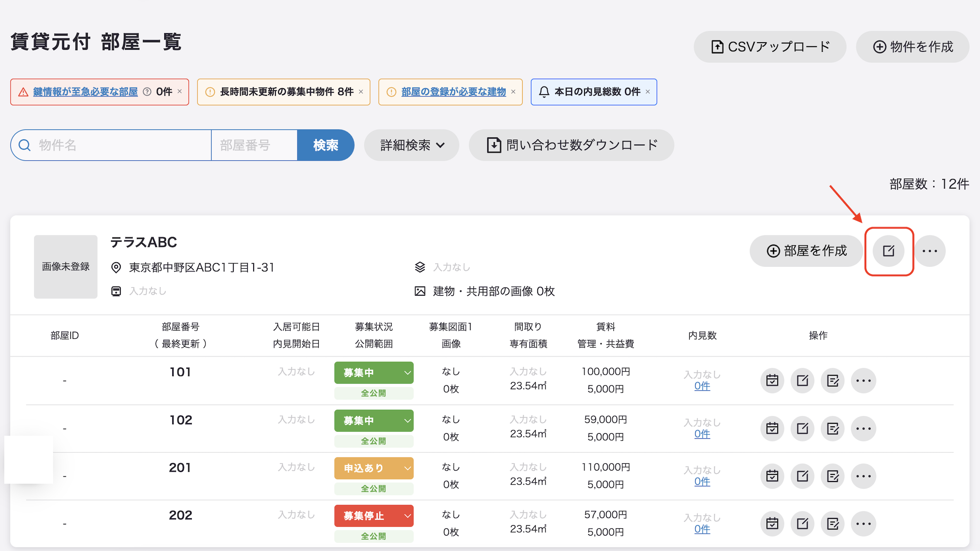Click the 部屋数：12件 count text

(929, 184)
